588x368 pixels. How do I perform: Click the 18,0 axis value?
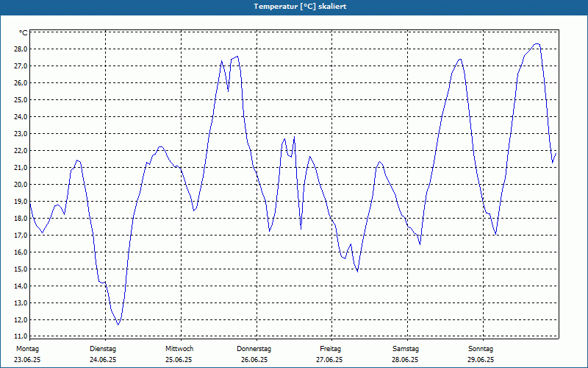(21, 218)
